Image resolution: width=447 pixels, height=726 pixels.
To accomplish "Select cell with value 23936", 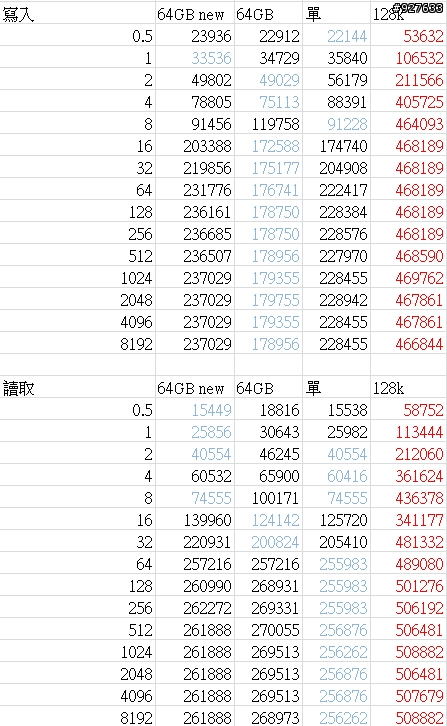I will pos(195,36).
